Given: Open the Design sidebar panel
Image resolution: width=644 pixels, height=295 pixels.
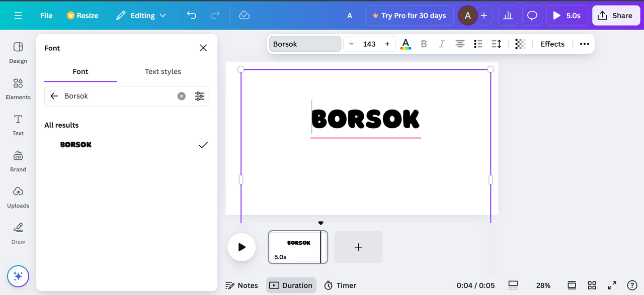Looking at the screenshot, I should tap(18, 53).
